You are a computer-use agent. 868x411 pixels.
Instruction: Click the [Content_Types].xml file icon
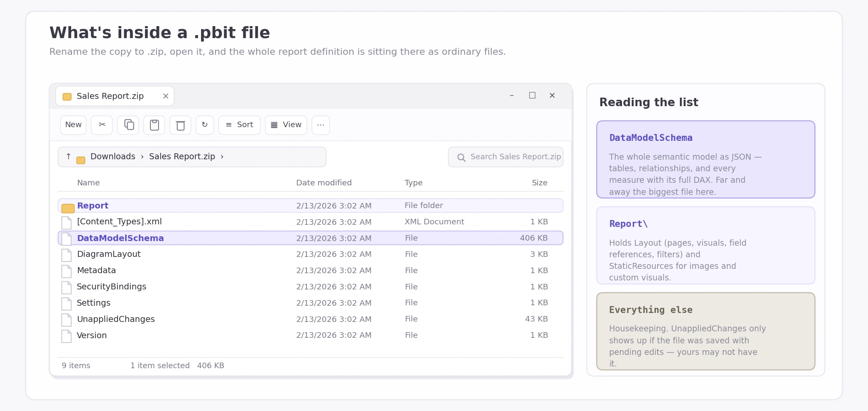(66, 223)
